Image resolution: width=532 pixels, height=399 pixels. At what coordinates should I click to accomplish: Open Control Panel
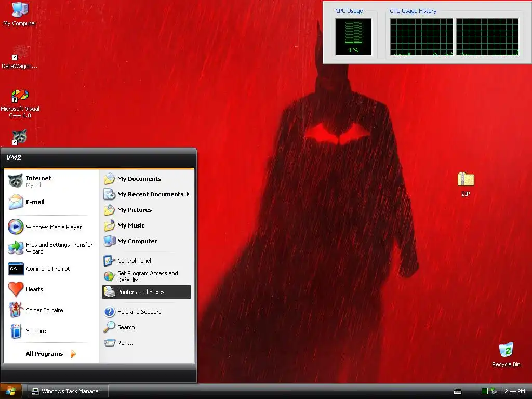(146, 261)
